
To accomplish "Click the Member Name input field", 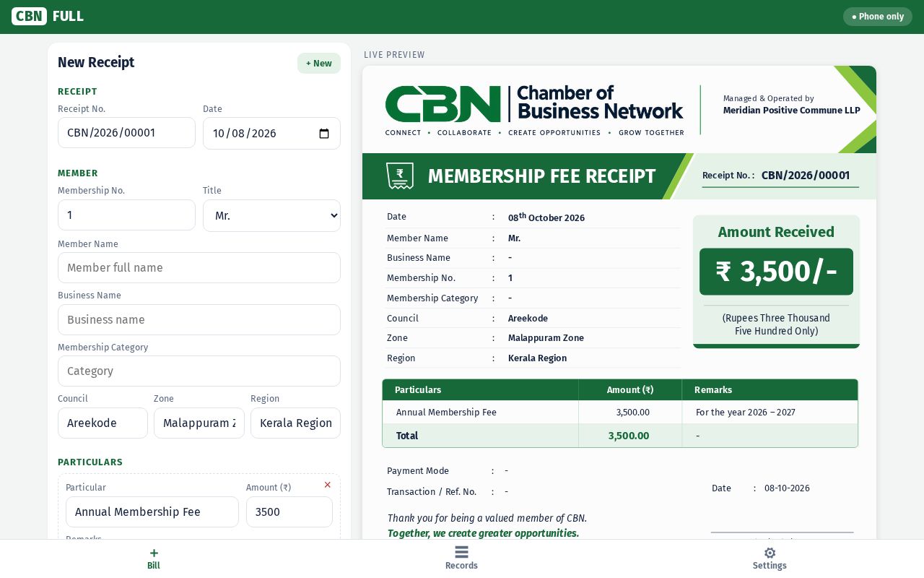I will click(x=199, y=267).
